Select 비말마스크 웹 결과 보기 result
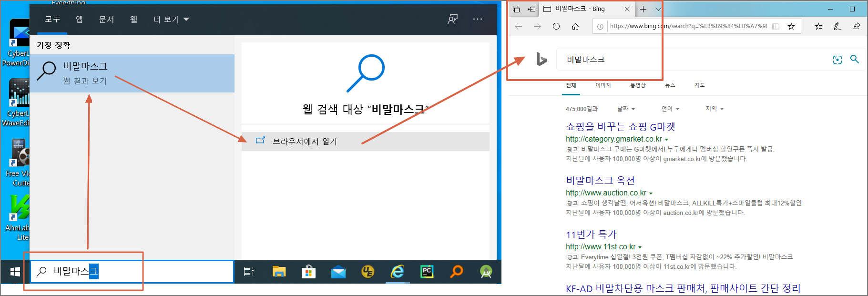The width and height of the screenshot is (868, 296). 132,73
